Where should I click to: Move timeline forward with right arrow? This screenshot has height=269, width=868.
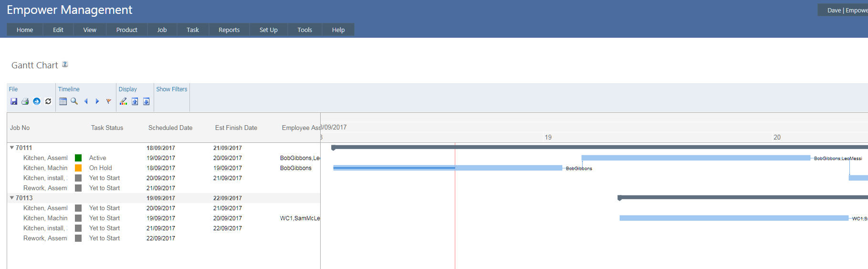tap(97, 101)
